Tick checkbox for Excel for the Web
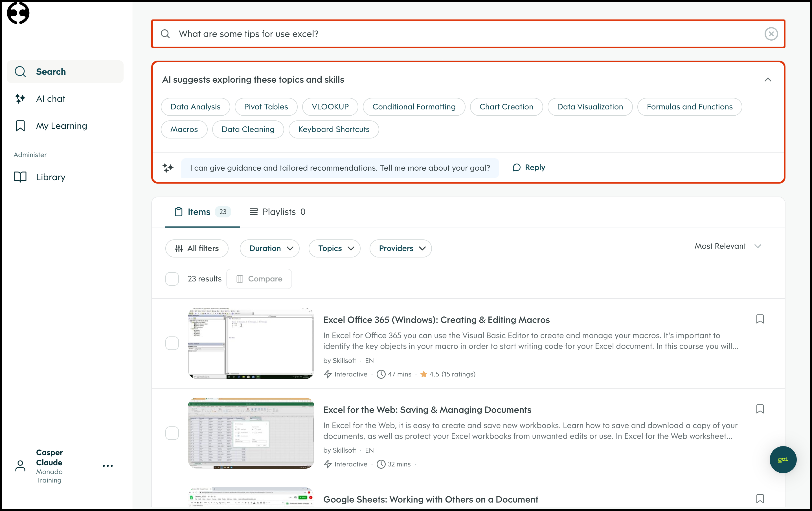This screenshot has height=511, width=812. tap(172, 433)
